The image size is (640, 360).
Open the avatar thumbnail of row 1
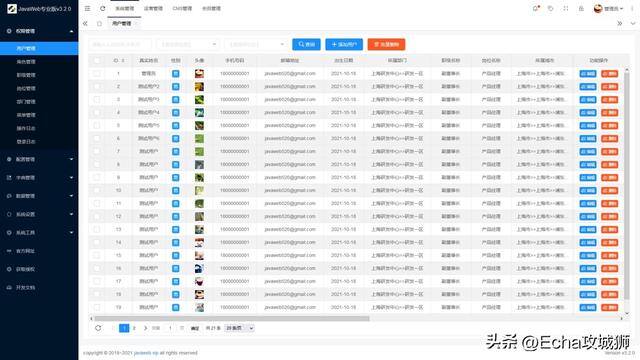pos(199,73)
